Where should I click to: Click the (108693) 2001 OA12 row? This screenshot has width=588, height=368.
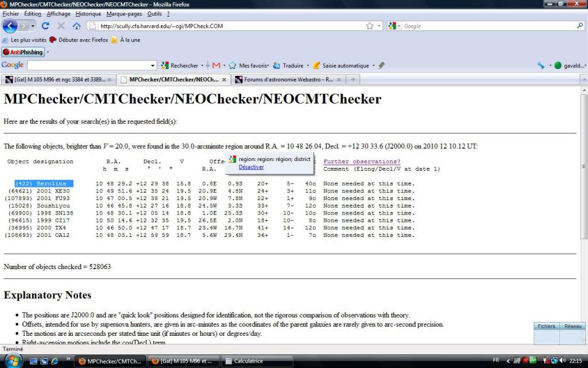[209, 235]
